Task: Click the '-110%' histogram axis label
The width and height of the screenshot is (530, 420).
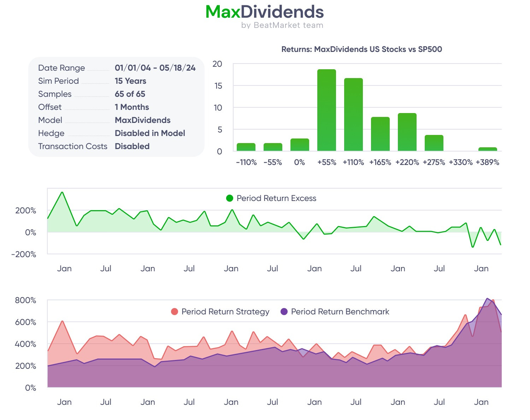Action: coord(246,162)
